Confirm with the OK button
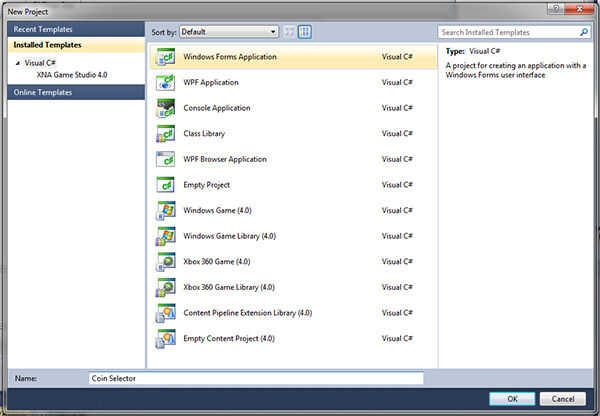Screen dimensions: 600x416 (x=512, y=399)
